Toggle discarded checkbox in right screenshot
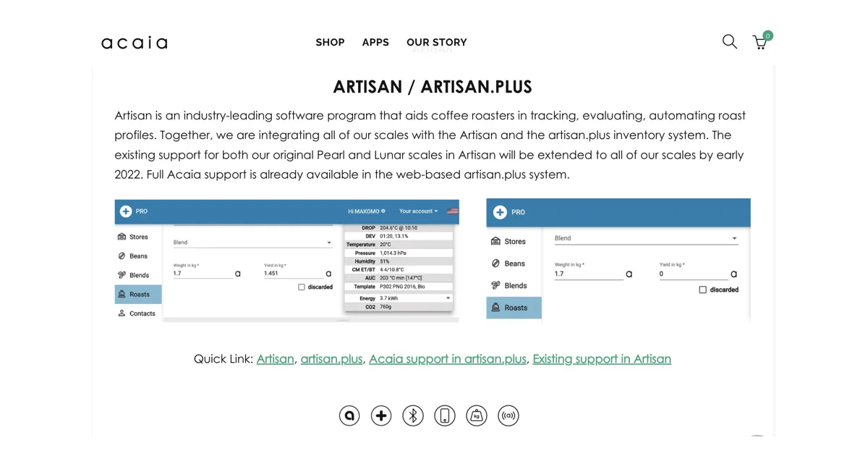The width and height of the screenshot is (868, 456). [702, 290]
